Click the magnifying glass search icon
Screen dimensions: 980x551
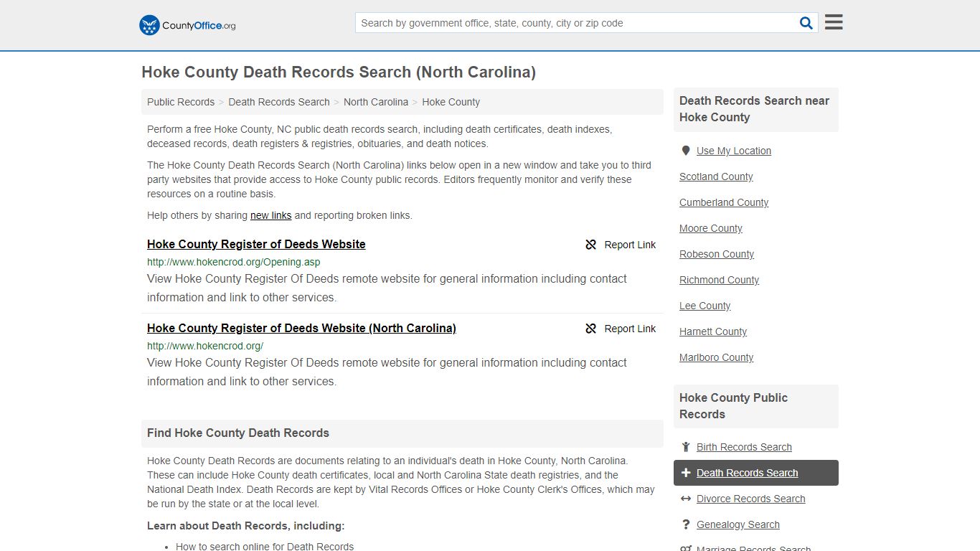[x=806, y=23]
